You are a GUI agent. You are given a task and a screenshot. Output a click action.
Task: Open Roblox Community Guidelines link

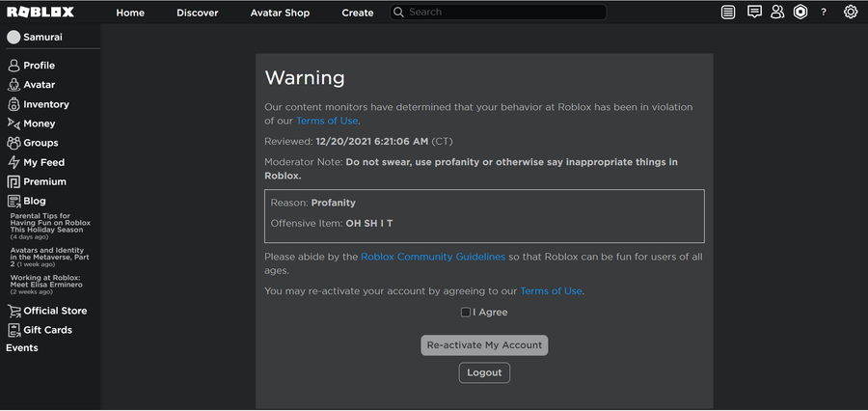tap(433, 257)
